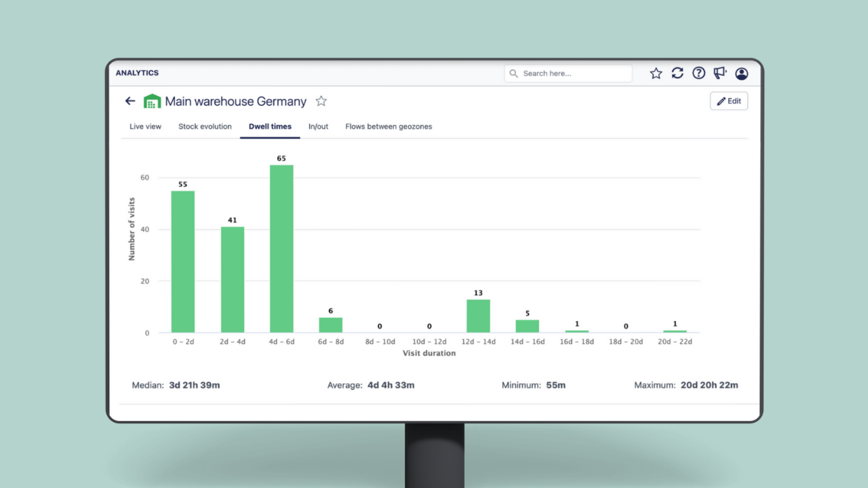
Task: Click the green warehouse icon
Action: pos(152,101)
